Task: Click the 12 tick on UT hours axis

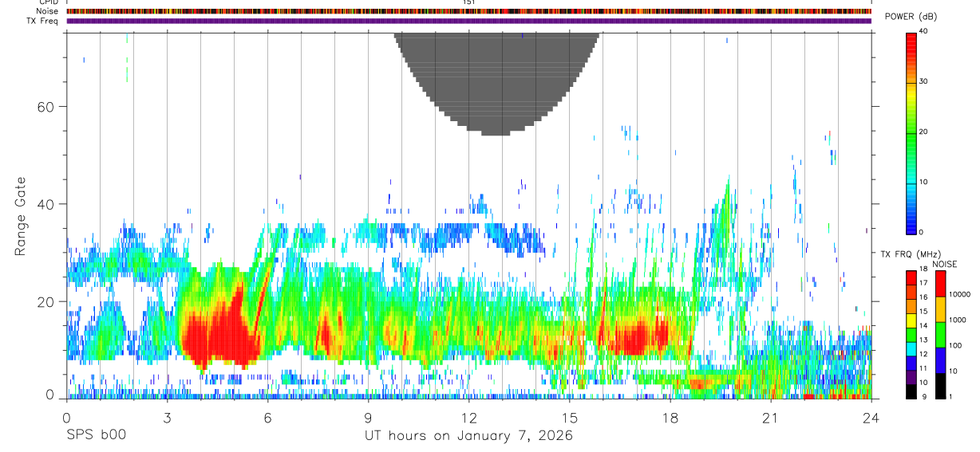Action: (x=468, y=417)
